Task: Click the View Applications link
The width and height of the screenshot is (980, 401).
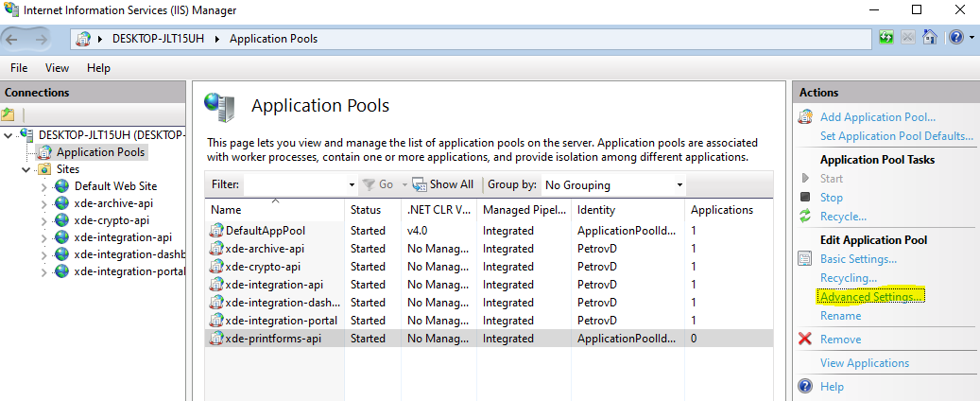Action: [865, 363]
